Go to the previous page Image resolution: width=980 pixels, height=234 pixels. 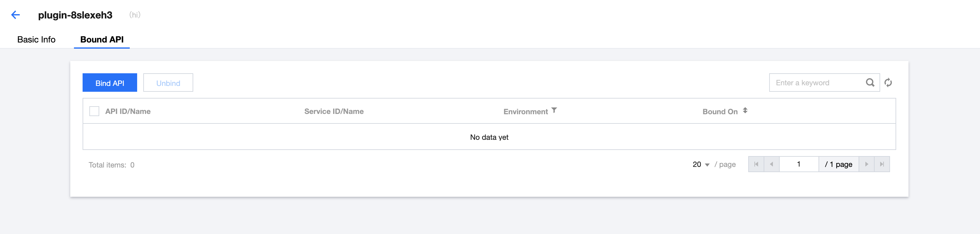[x=772, y=164]
